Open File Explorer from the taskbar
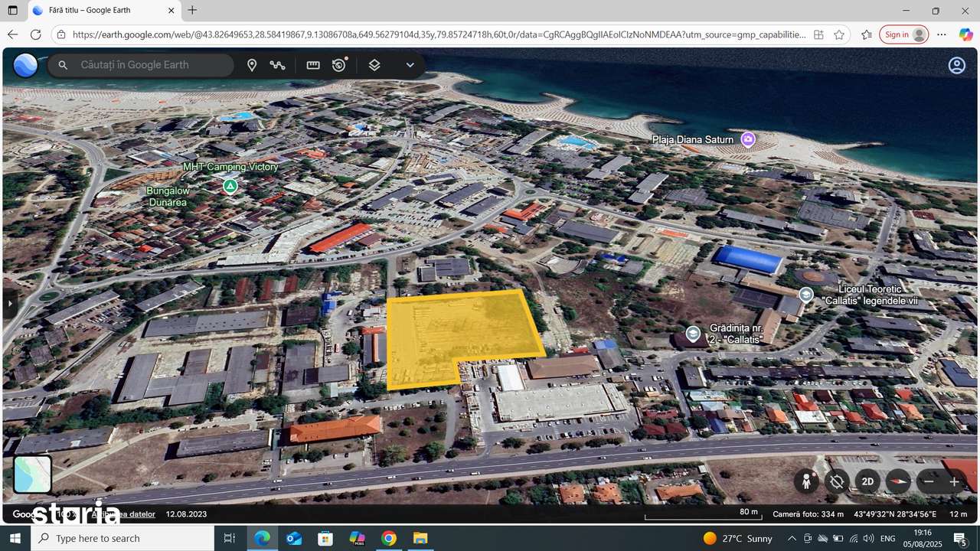The width and height of the screenshot is (980, 551). tap(420, 538)
